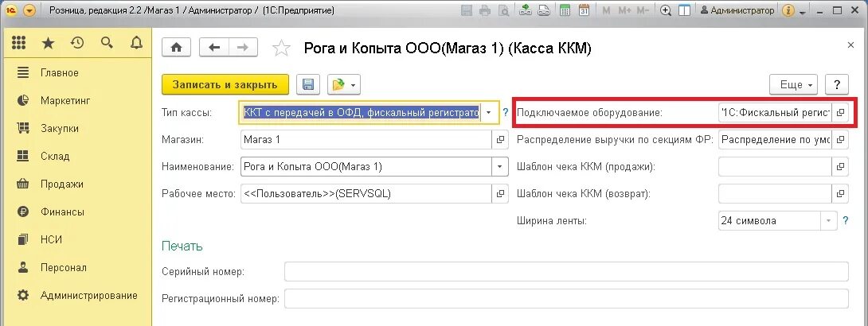The image size is (868, 326).
Task: Open Favorites star in sidebar panel
Action: pyautogui.click(x=48, y=43)
